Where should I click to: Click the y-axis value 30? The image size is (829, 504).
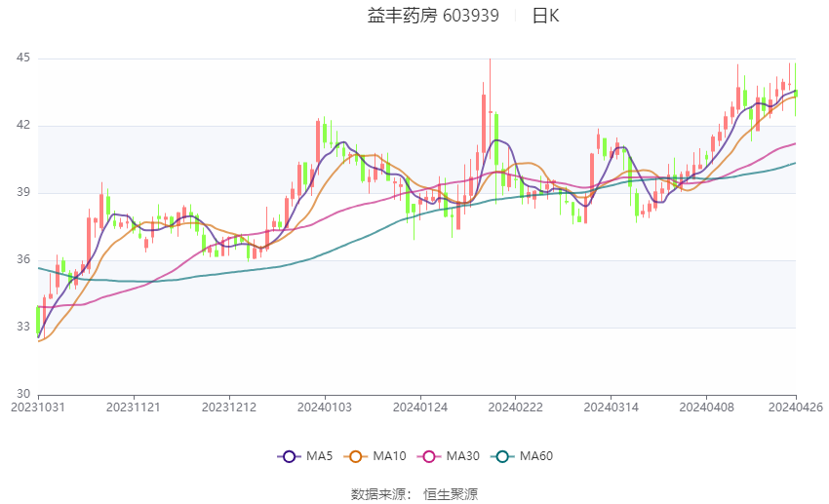click(23, 394)
